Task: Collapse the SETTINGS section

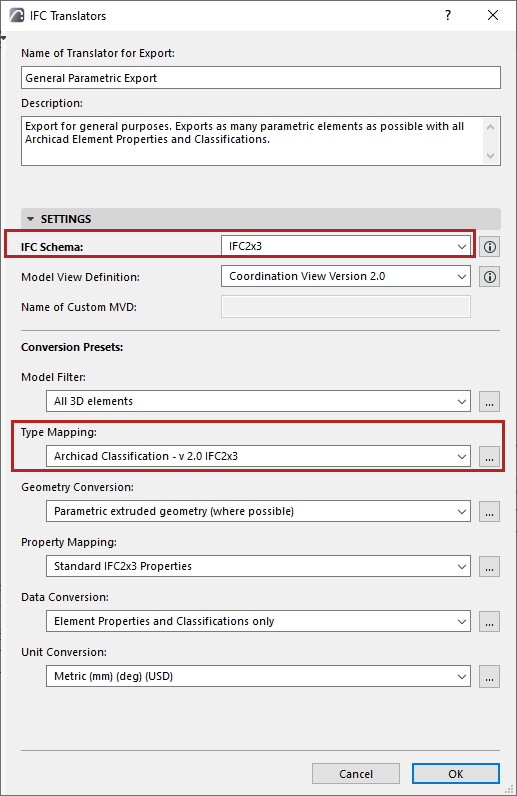Action: click(30, 219)
